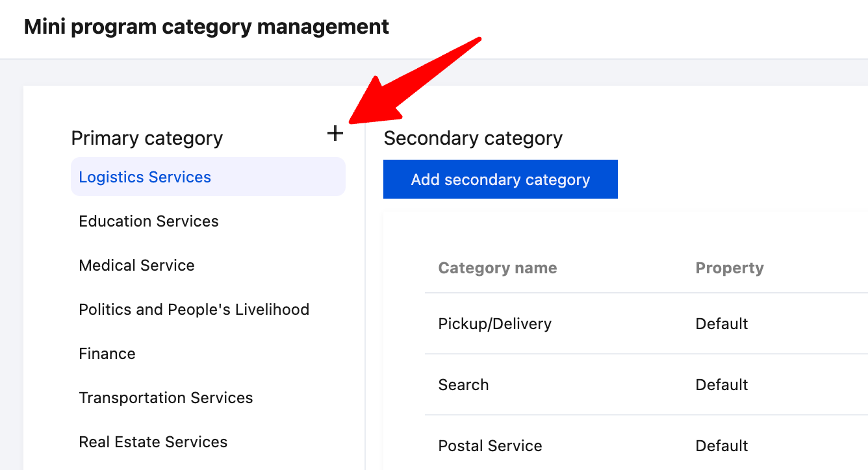Click the Secondary category heading
This screenshot has width=868, height=470.
pyautogui.click(x=473, y=138)
